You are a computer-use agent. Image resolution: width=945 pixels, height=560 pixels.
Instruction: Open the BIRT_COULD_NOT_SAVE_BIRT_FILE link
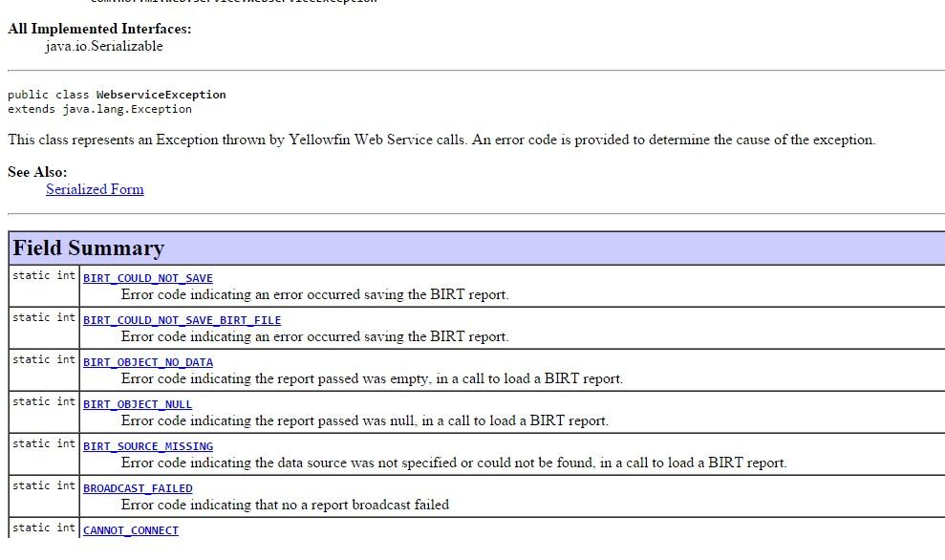(x=182, y=320)
